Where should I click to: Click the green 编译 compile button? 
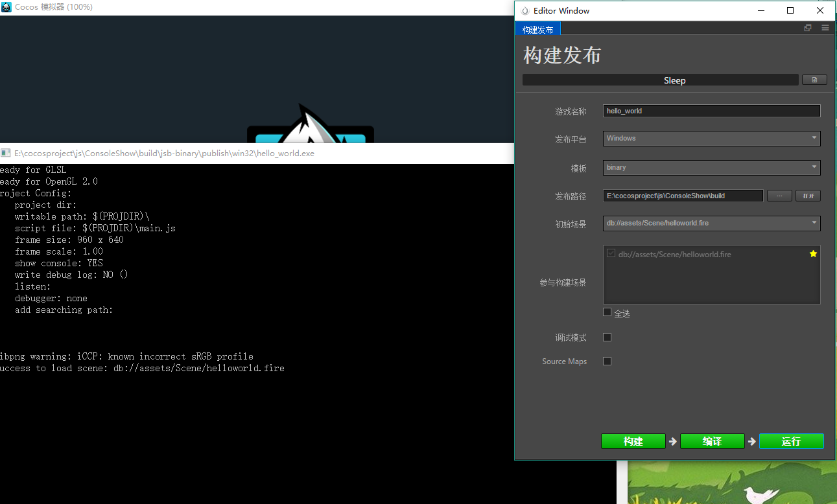tap(712, 441)
